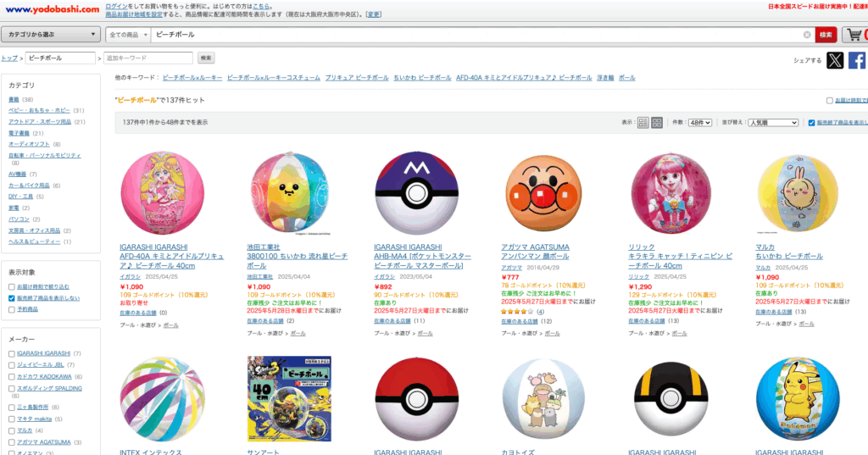
Task: Open the アンパンマン 顔ボール product title
Action: point(535,257)
